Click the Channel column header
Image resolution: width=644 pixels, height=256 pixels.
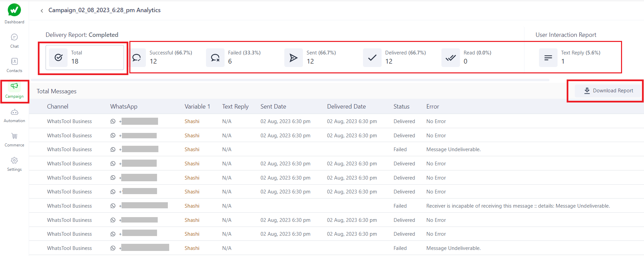coord(57,107)
